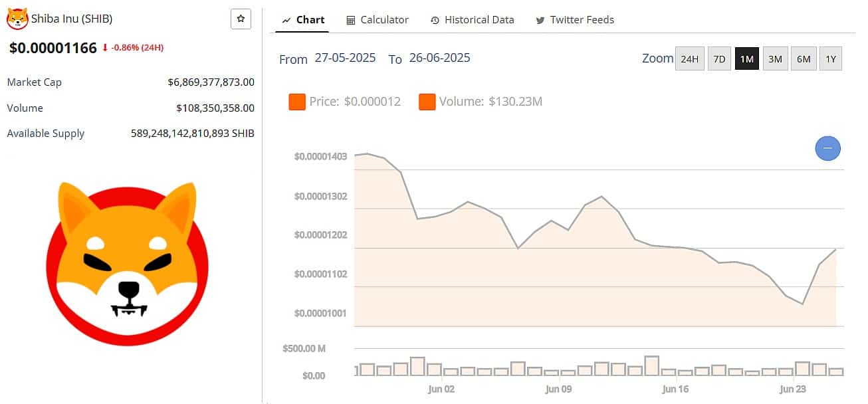Viewport: 868px width, 404px height.
Task: Select the 1M zoom range
Action: point(746,58)
